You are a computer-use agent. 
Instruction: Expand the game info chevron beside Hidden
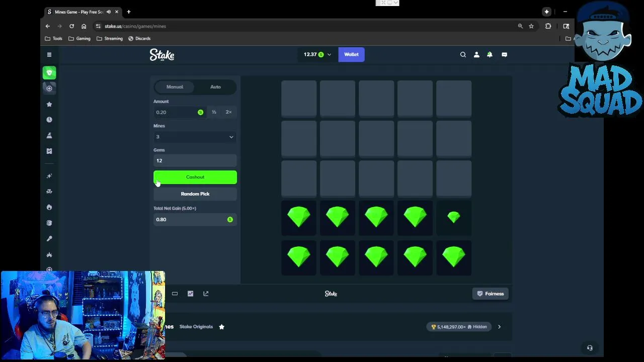499,327
